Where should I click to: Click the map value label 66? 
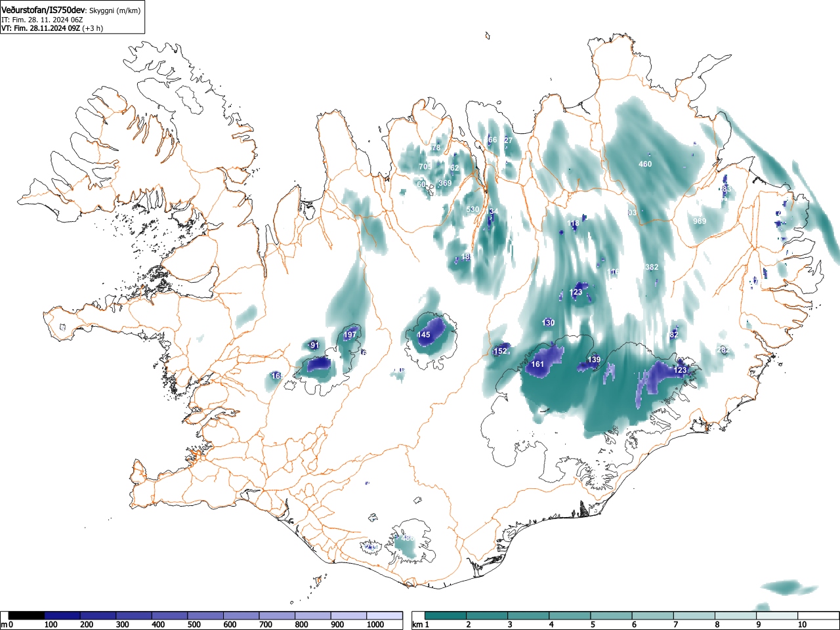click(x=493, y=140)
